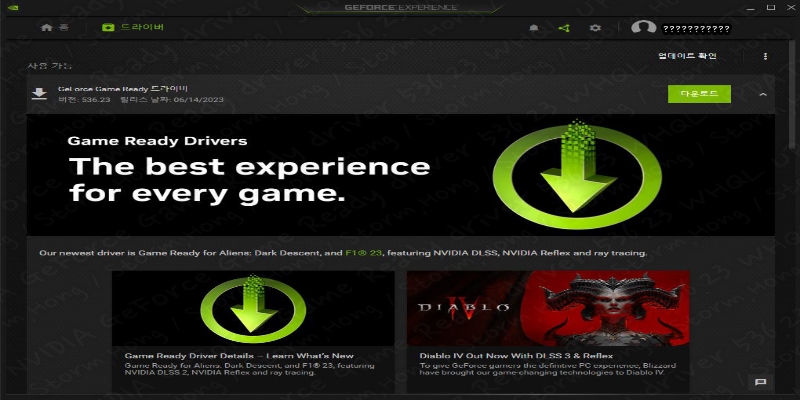This screenshot has height=400, width=800.
Task: Click the 업데이트 확인 (check updates) button
Action: (687, 56)
